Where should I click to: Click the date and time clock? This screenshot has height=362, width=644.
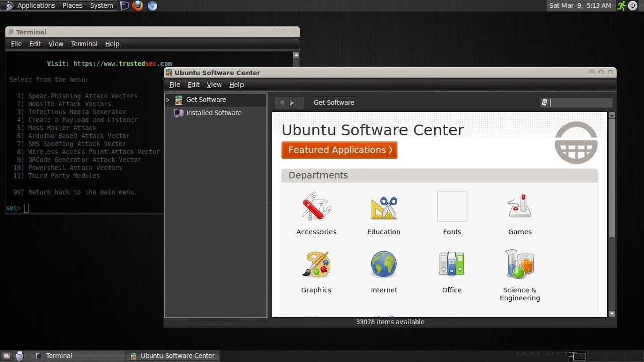click(580, 6)
